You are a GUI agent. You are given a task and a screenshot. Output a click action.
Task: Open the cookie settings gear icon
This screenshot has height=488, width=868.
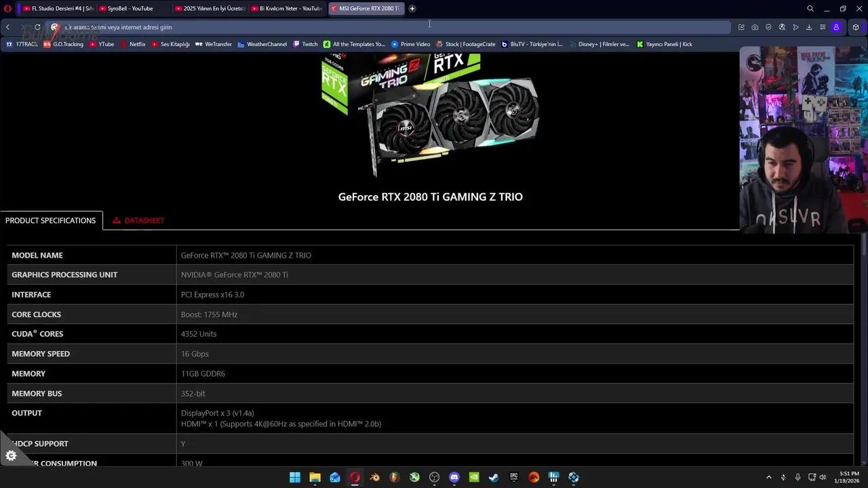tap(11, 456)
